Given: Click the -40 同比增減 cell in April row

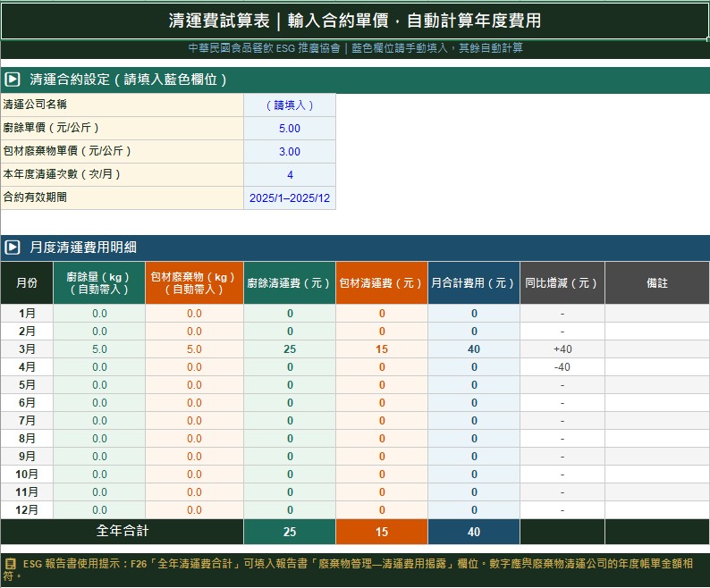Looking at the screenshot, I should click(x=562, y=367).
